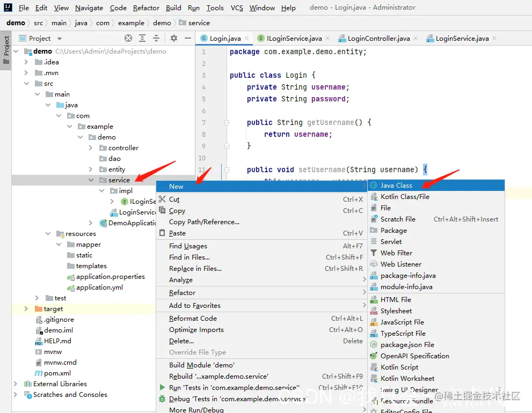Viewport: 532px width, 413px height.
Task: Close the Login.java tab
Action: coord(246,38)
